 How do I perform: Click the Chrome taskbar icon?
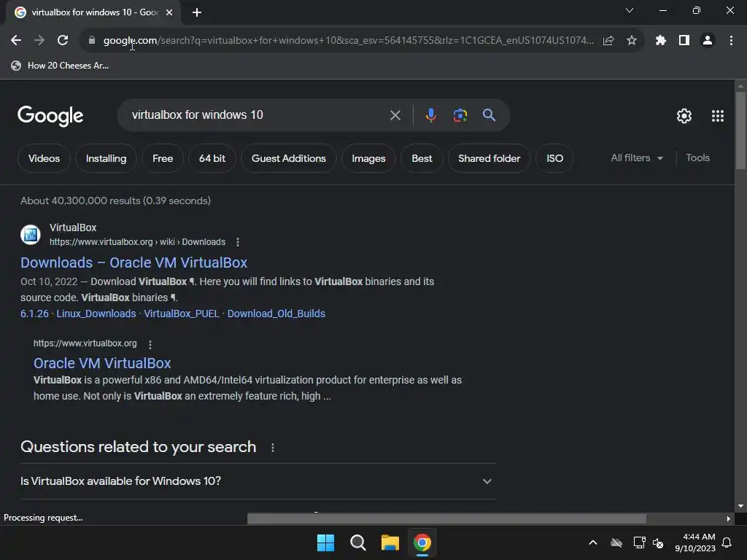[422, 542]
